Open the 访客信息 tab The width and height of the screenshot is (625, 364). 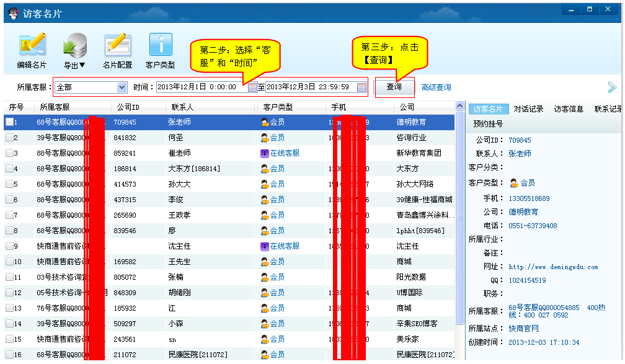[x=569, y=109]
